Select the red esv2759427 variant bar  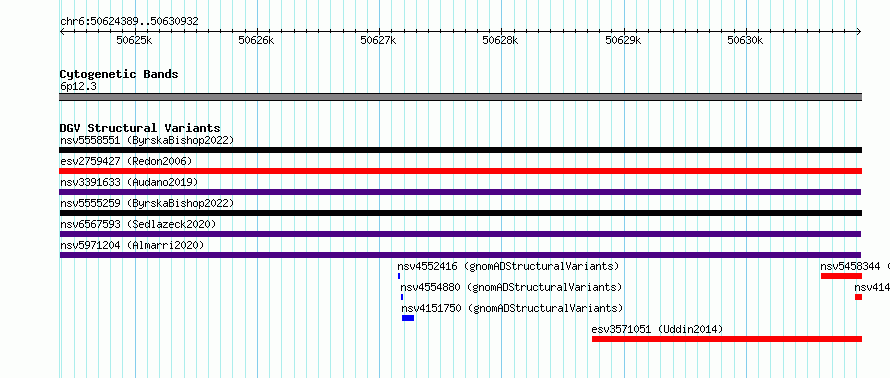[460, 171]
